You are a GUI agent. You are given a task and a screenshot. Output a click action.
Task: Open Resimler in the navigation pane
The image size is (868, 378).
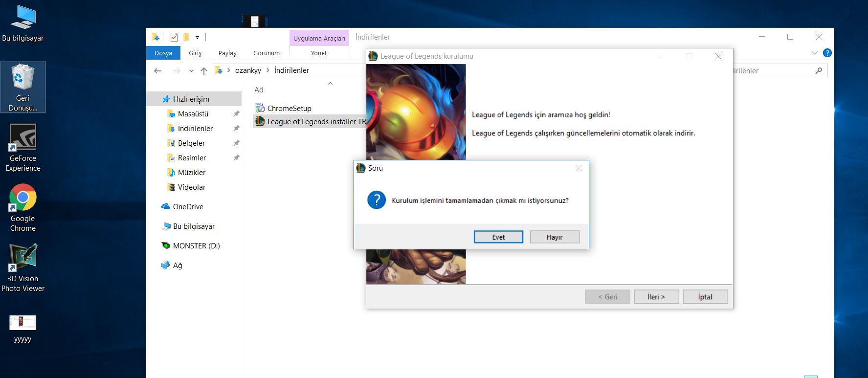192,157
